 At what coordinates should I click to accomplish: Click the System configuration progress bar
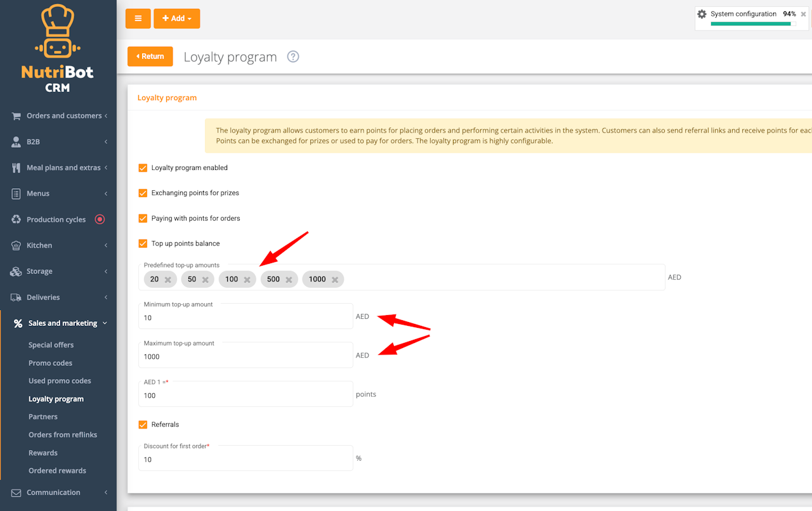coord(753,24)
